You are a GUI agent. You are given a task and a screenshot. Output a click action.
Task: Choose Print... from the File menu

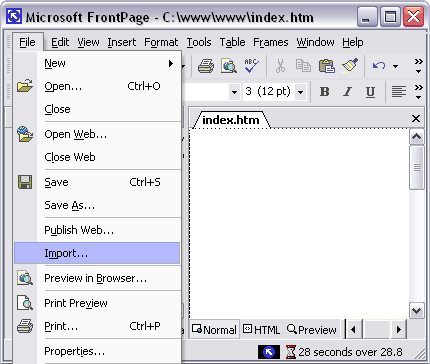click(97, 326)
